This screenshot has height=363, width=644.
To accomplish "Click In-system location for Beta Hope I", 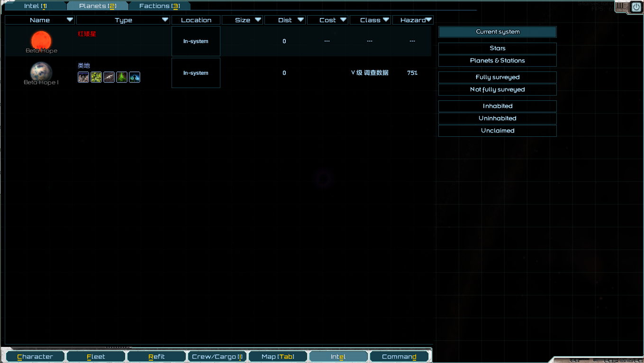I will pos(196,73).
